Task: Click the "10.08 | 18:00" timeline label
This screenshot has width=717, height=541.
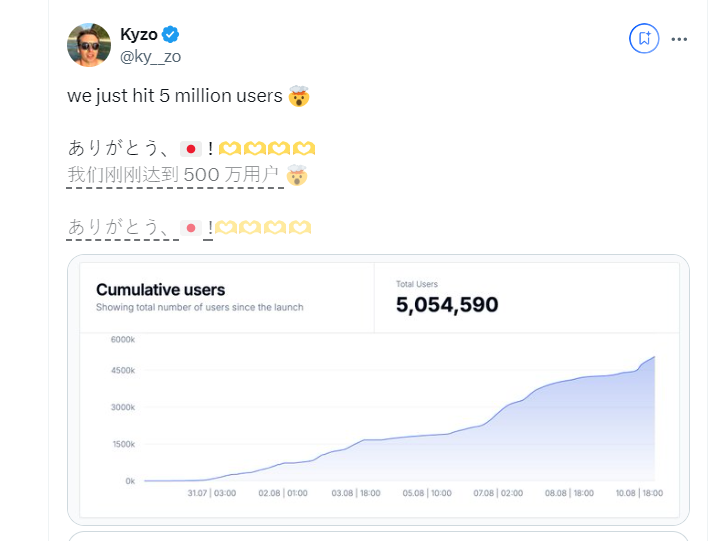Action: tap(641, 492)
